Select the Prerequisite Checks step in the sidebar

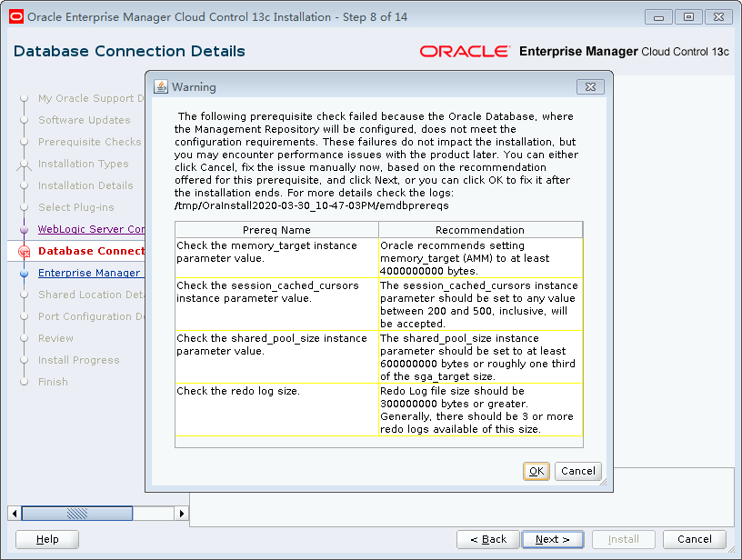point(89,142)
